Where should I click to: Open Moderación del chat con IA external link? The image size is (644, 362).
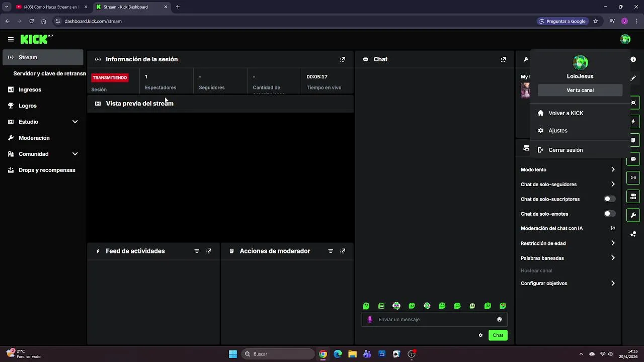(613, 228)
